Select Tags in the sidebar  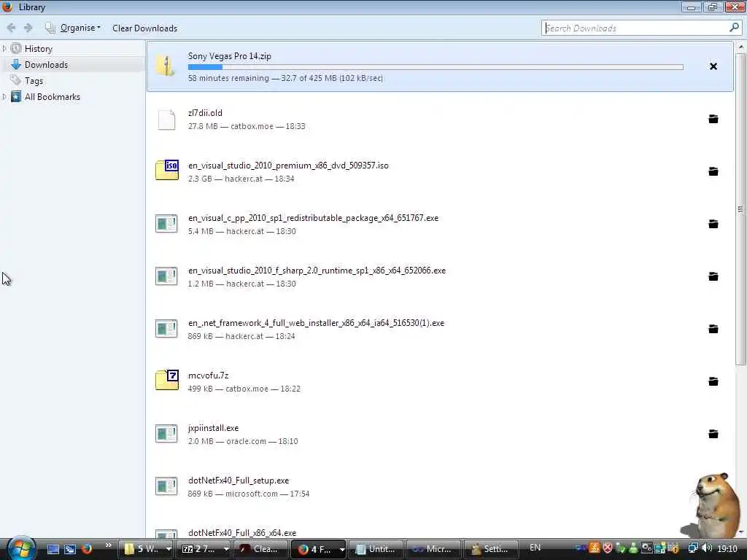tap(34, 81)
